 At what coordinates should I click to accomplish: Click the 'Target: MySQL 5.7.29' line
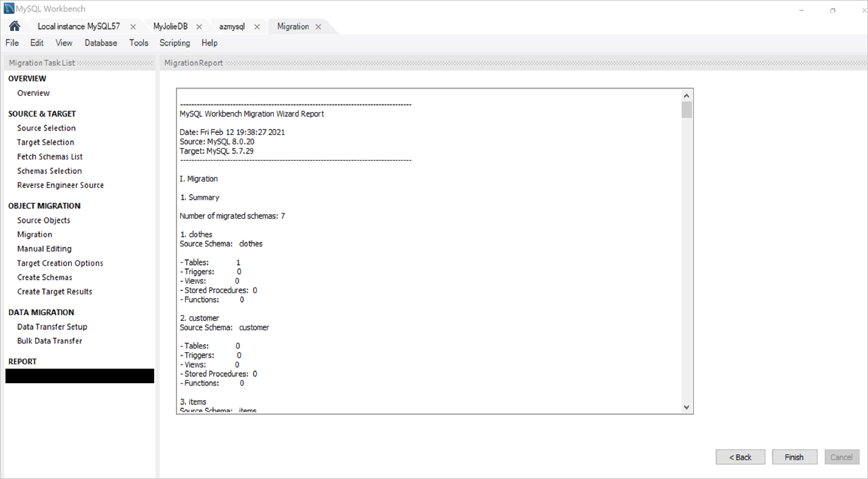click(x=217, y=151)
